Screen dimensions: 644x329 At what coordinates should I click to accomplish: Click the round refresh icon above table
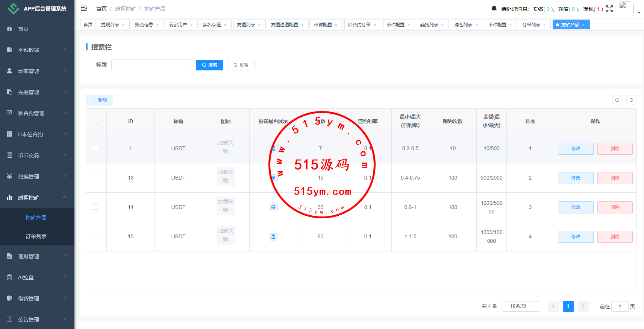coord(632,100)
